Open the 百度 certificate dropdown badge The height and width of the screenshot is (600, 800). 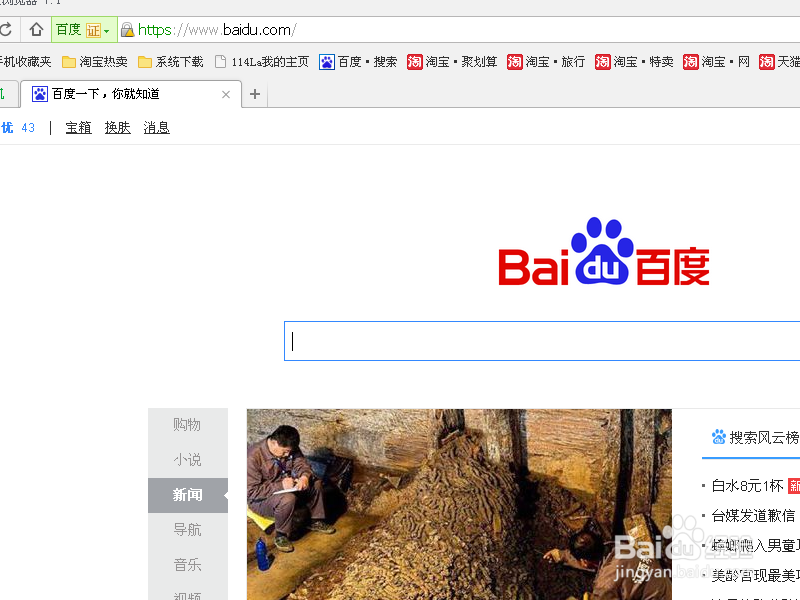tap(84, 30)
